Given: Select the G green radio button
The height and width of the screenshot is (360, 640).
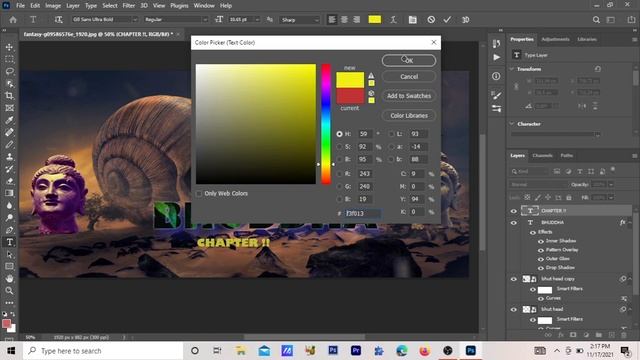Looking at the screenshot, I should pos(339,187).
